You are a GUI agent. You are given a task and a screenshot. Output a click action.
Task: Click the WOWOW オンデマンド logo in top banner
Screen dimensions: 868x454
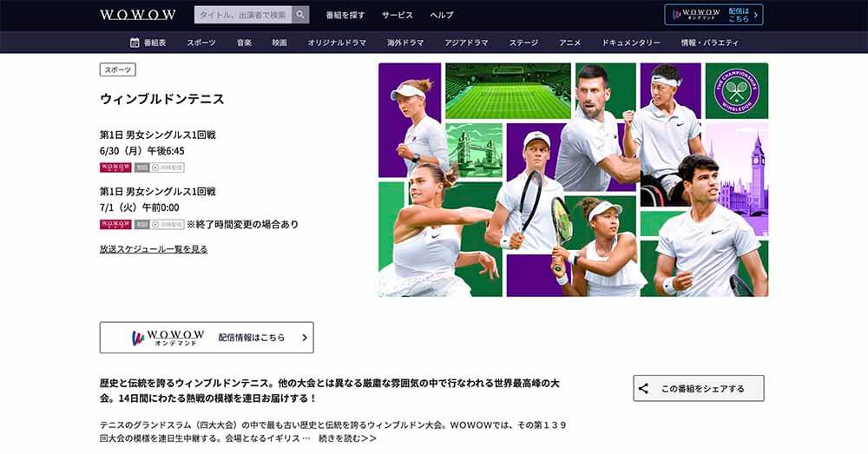pyautogui.click(x=699, y=15)
